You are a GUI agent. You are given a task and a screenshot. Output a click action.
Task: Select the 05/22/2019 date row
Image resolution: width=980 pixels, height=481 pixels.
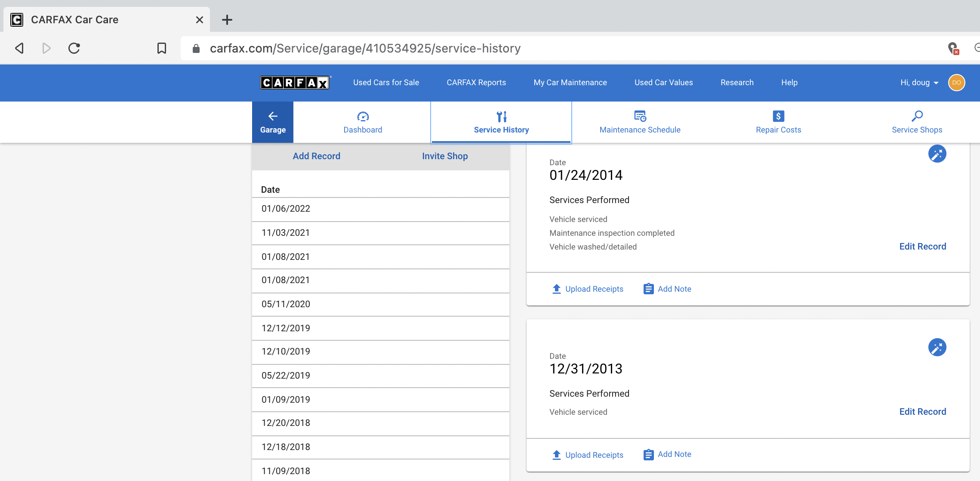tap(381, 376)
